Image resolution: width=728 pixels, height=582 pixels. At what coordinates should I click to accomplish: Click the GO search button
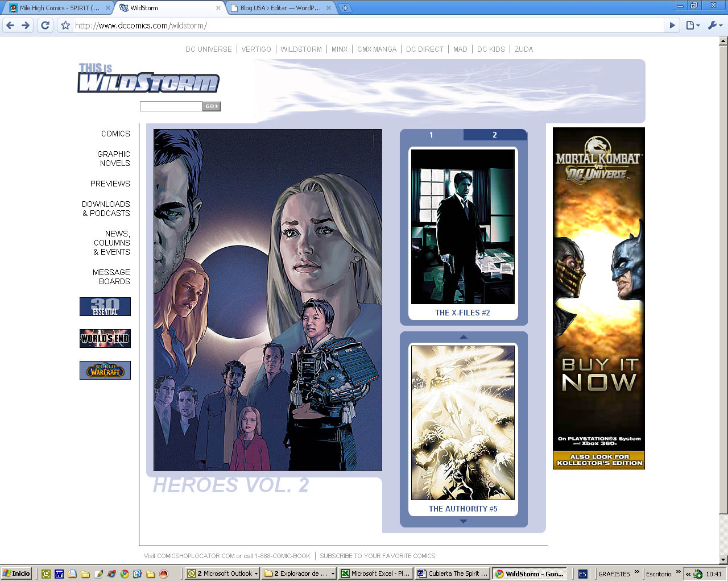point(212,106)
